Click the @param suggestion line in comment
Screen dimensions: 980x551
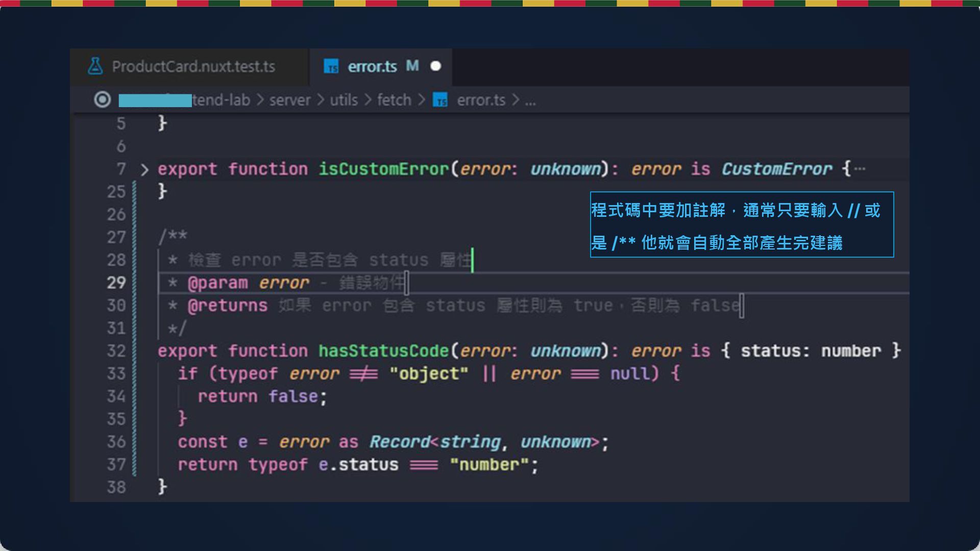pos(286,283)
